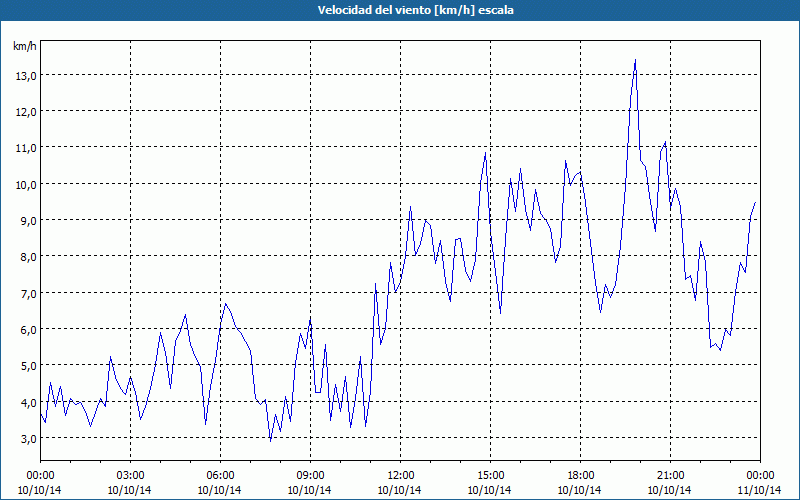Click the 11,0 y-axis value
Viewport: 800px width, 500px height.
point(26,148)
